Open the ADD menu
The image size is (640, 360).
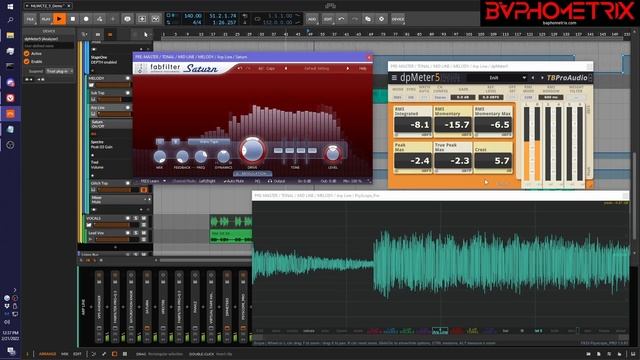[x=312, y=19]
